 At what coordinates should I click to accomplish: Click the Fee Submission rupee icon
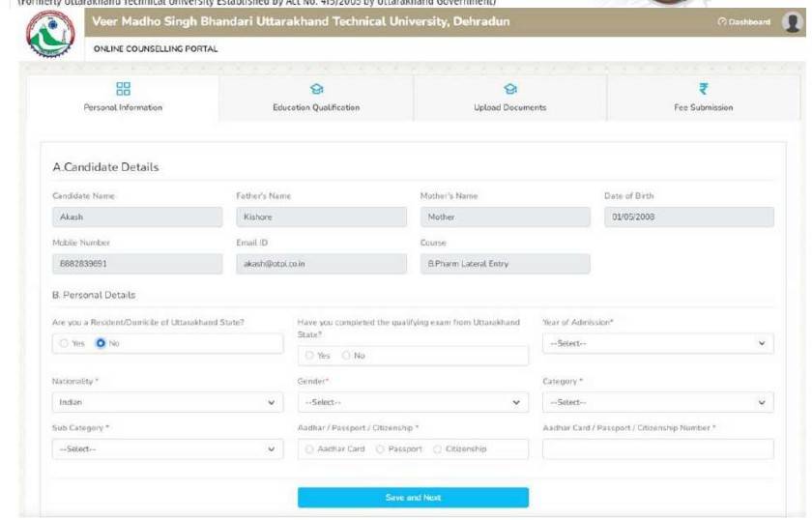point(704,89)
